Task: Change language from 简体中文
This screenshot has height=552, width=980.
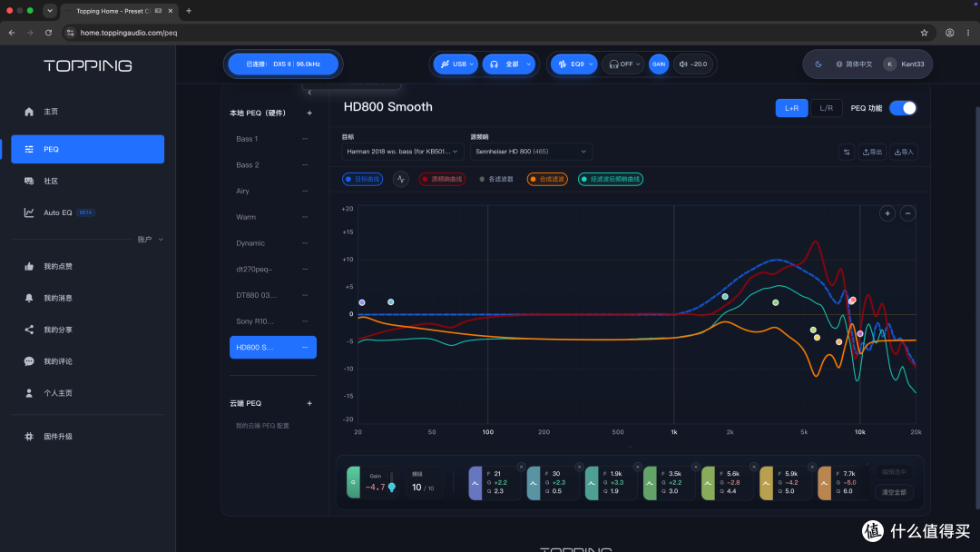Action: pos(854,64)
